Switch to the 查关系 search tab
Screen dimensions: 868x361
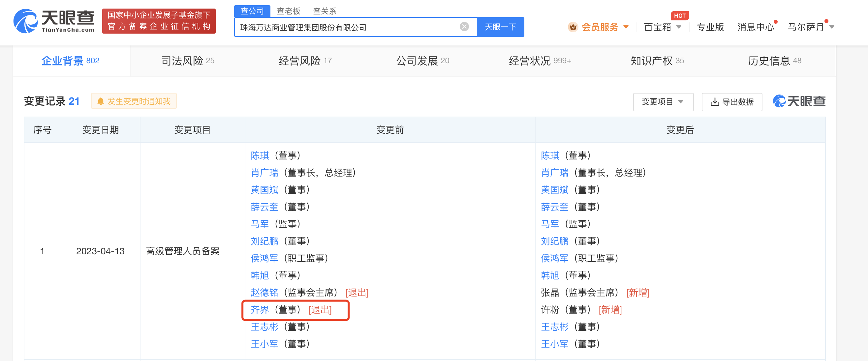tap(325, 11)
